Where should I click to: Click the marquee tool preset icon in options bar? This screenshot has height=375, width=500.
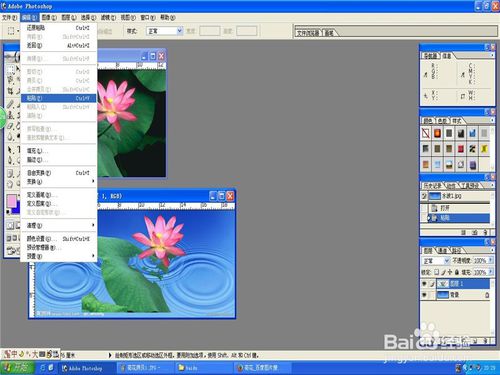tap(11, 31)
